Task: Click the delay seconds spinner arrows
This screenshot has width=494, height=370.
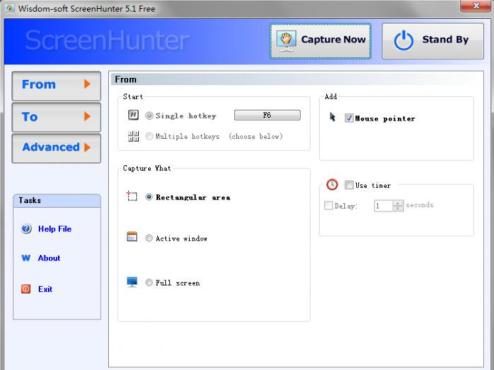Action: (x=398, y=206)
